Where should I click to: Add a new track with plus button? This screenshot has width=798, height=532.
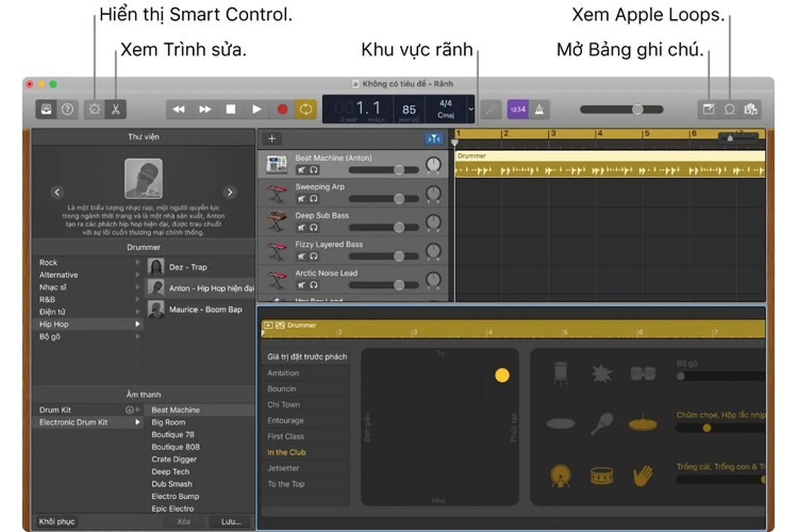[272, 139]
